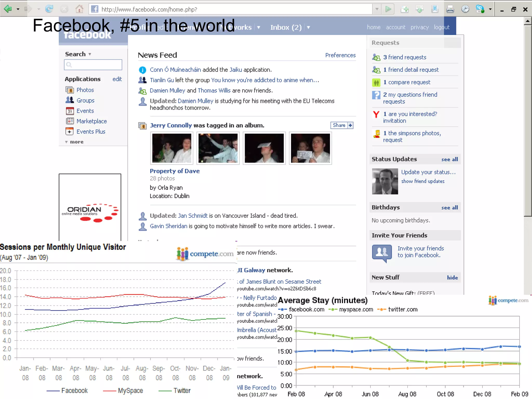Viewport: 532px width, 399px height.
Task: Open News Feed Preferences
Action: pos(340,55)
